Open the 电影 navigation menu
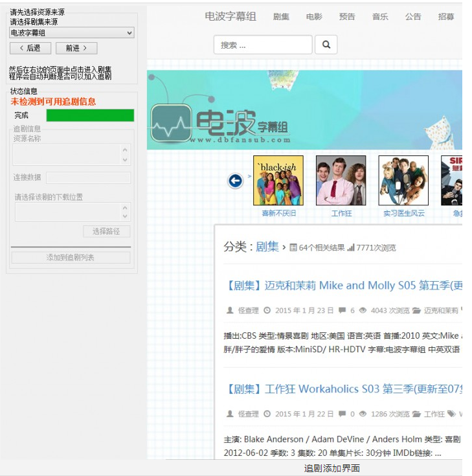 click(314, 17)
